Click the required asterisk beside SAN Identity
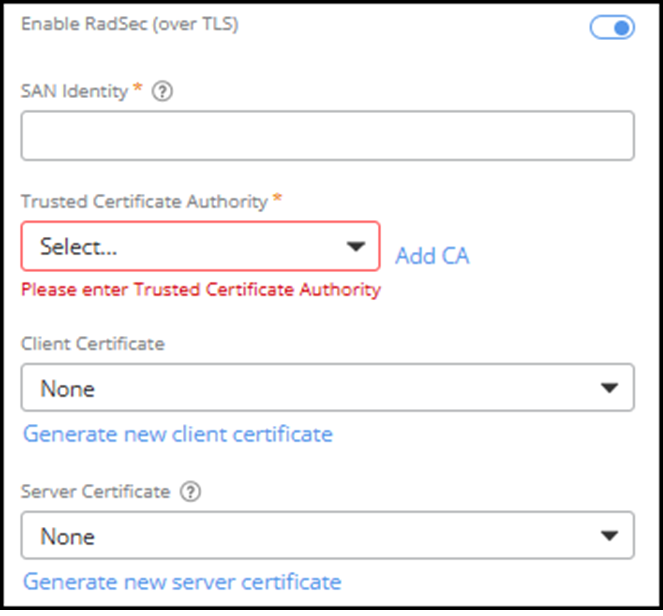Image resolution: width=663 pixels, height=616 pixels. [138, 90]
